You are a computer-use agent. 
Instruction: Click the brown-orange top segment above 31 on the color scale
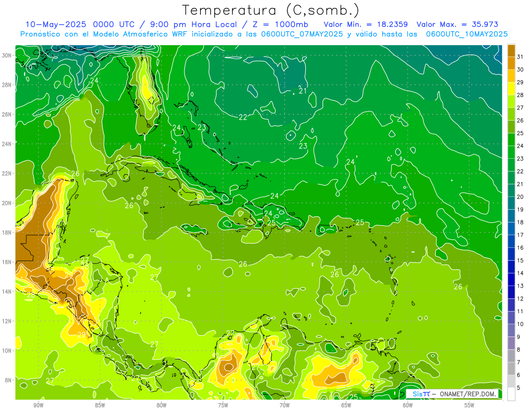512,51
